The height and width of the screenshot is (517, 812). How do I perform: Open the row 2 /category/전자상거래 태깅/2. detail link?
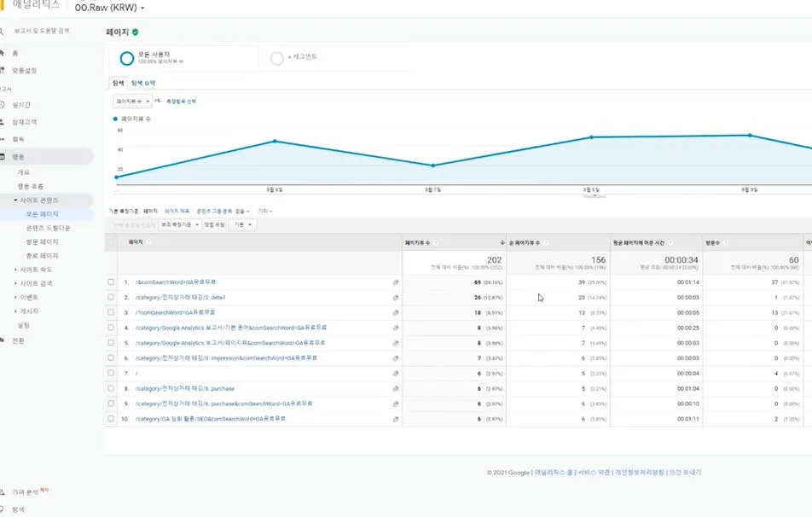point(180,298)
